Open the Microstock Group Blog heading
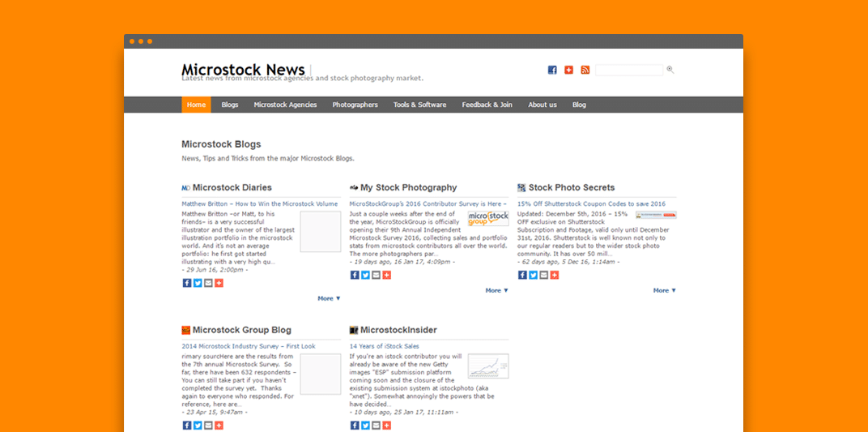Image resolution: width=868 pixels, height=432 pixels. (242, 330)
